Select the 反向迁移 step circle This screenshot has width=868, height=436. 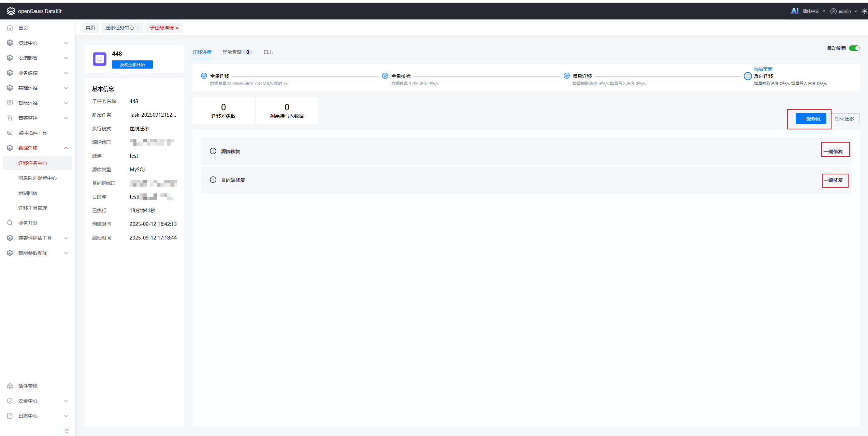(x=748, y=76)
